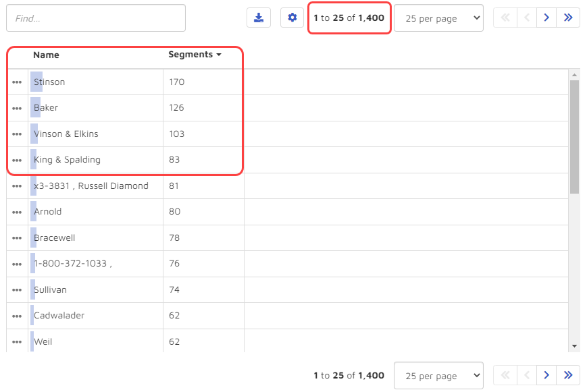The width and height of the screenshot is (587, 392).
Task: Click the scrollbar down arrow
Action: point(574,346)
